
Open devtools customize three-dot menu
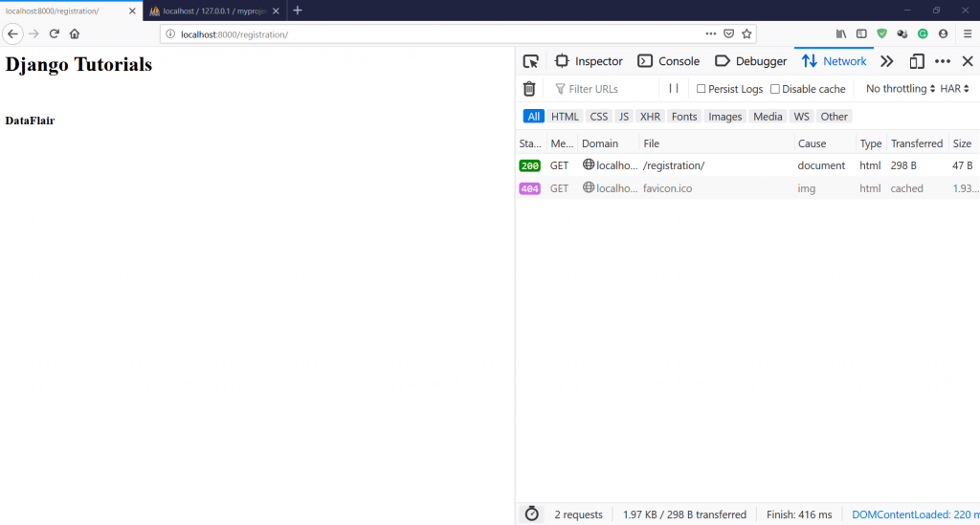click(943, 61)
